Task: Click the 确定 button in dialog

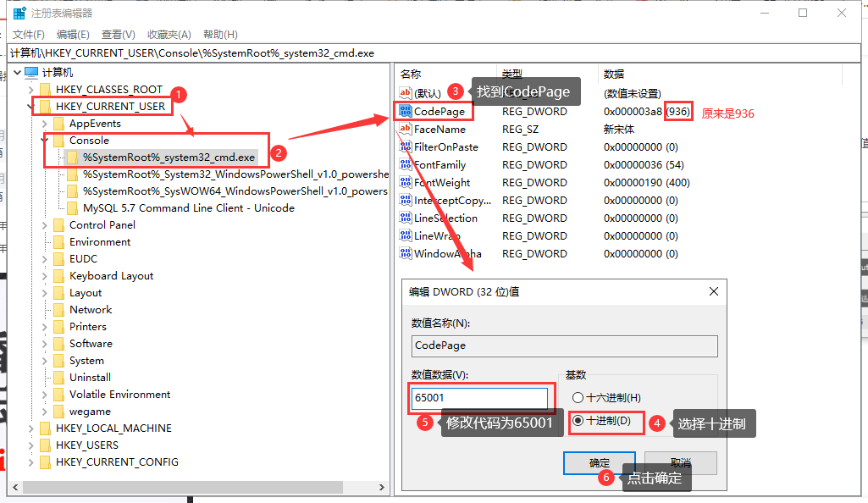Action: click(599, 463)
